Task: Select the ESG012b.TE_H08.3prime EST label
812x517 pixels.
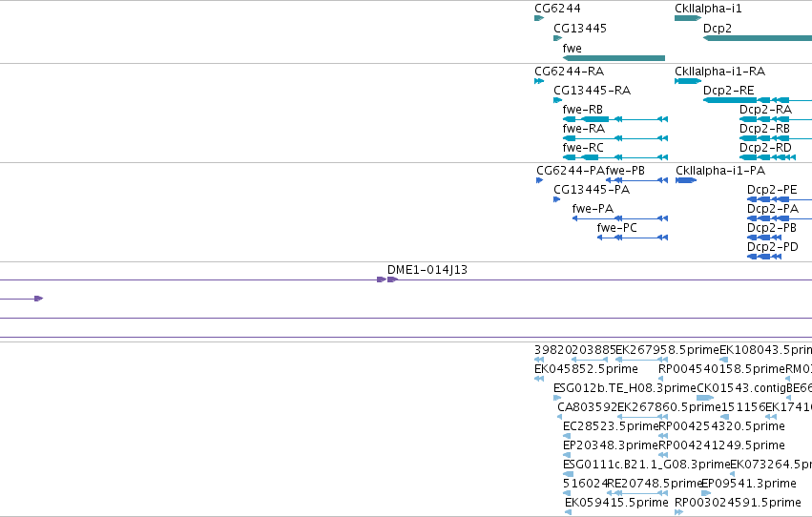Action: (625, 388)
